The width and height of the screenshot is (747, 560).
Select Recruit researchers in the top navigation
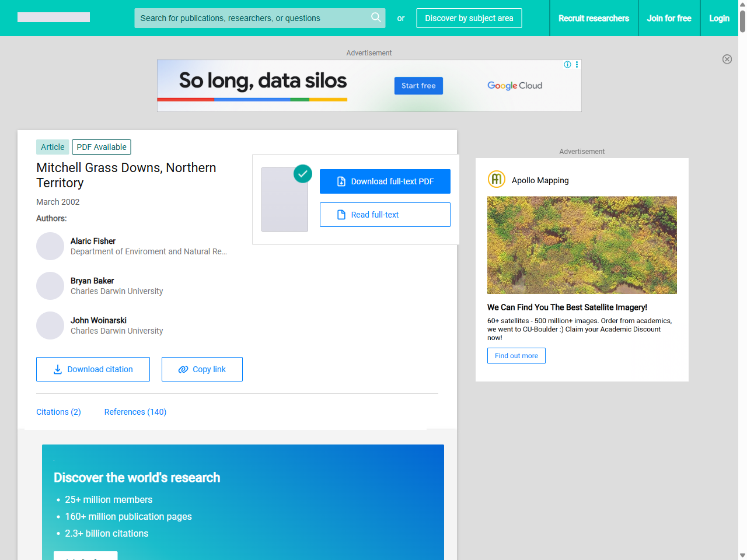594,18
